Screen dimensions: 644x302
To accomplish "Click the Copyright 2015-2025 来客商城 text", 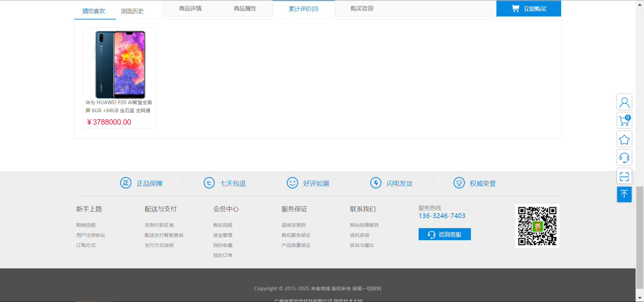I will tap(317, 289).
